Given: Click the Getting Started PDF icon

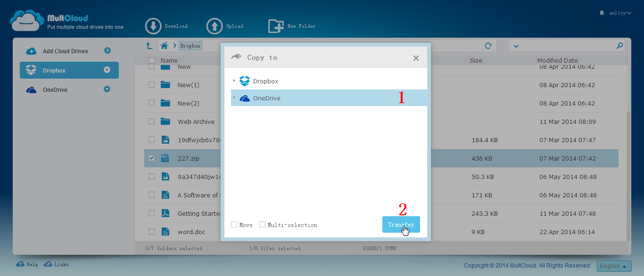Looking at the screenshot, I should coord(165,213).
